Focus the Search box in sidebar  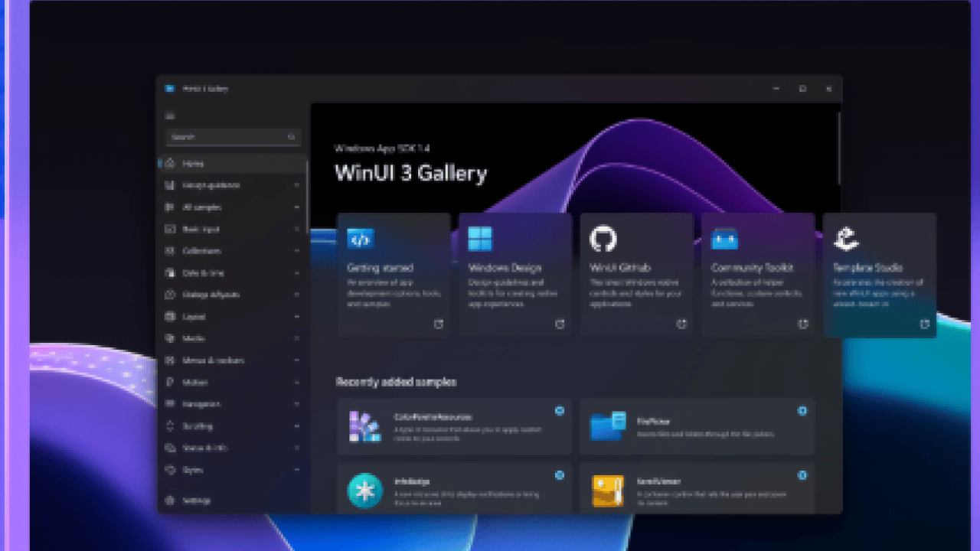coord(234,137)
